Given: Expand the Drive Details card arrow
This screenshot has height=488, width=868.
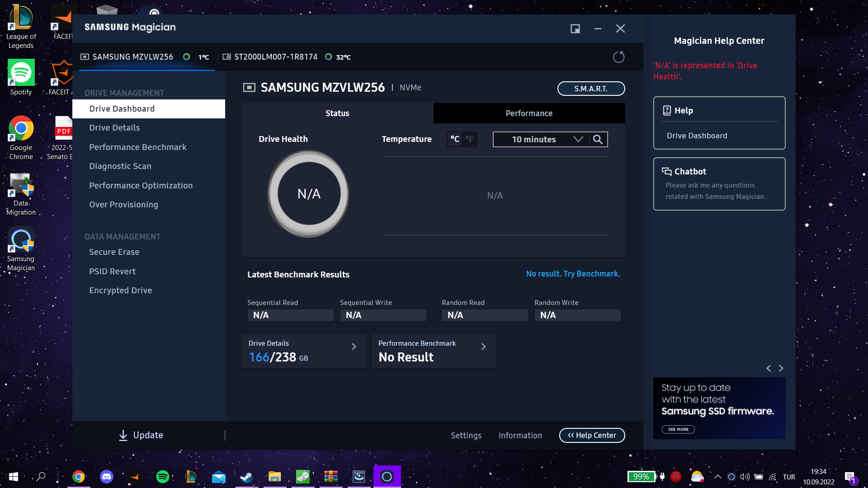Looking at the screenshot, I should [x=354, y=347].
